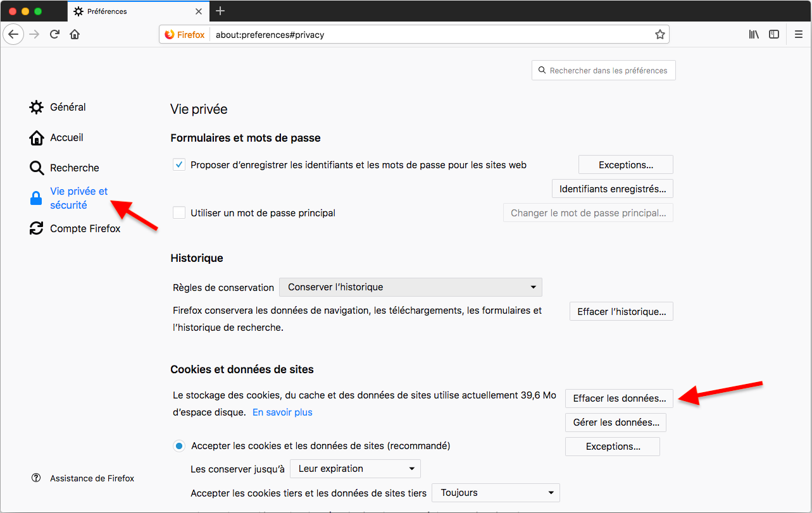Click the address bar URL about:preferences#privacy

click(x=270, y=35)
